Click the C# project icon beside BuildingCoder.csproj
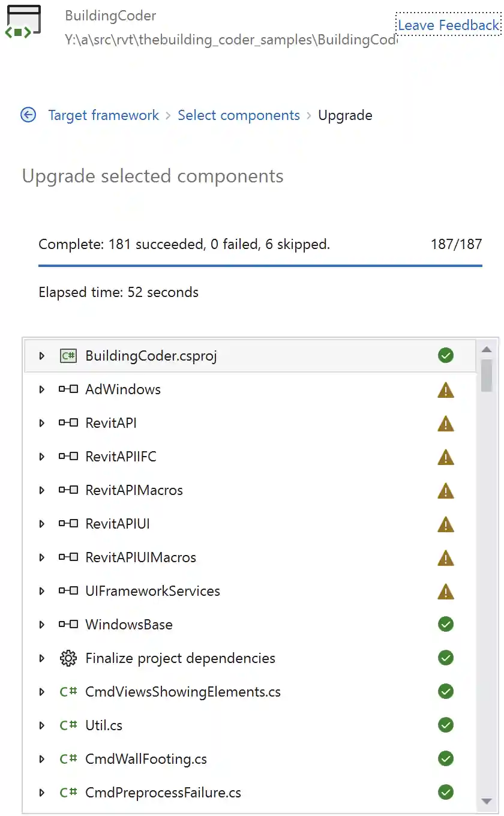504x816 pixels. click(68, 355)
